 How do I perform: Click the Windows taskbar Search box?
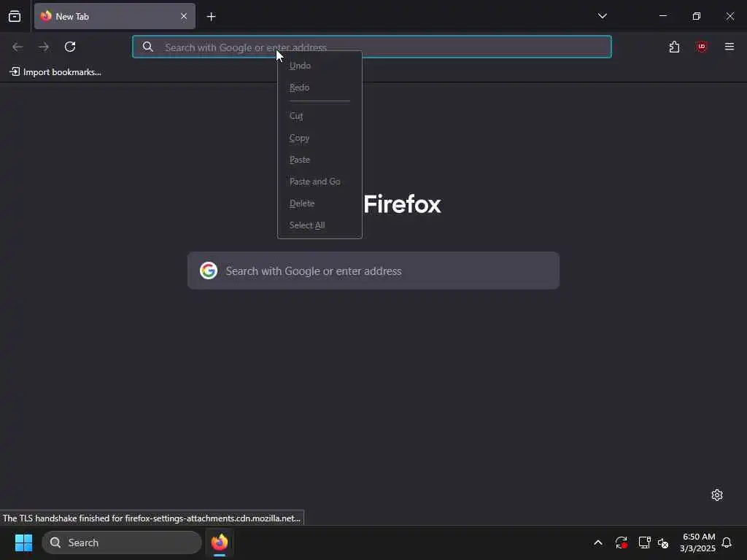[122, 542]
